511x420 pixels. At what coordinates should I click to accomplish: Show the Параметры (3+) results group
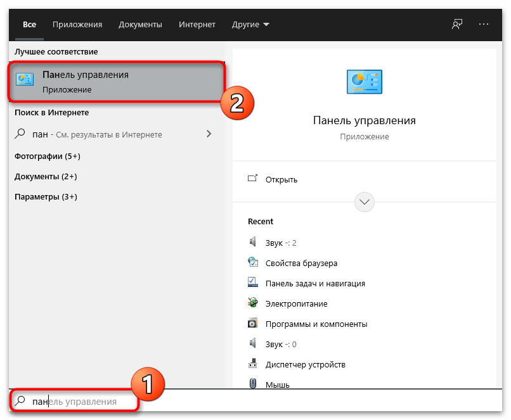click(46, 196)
